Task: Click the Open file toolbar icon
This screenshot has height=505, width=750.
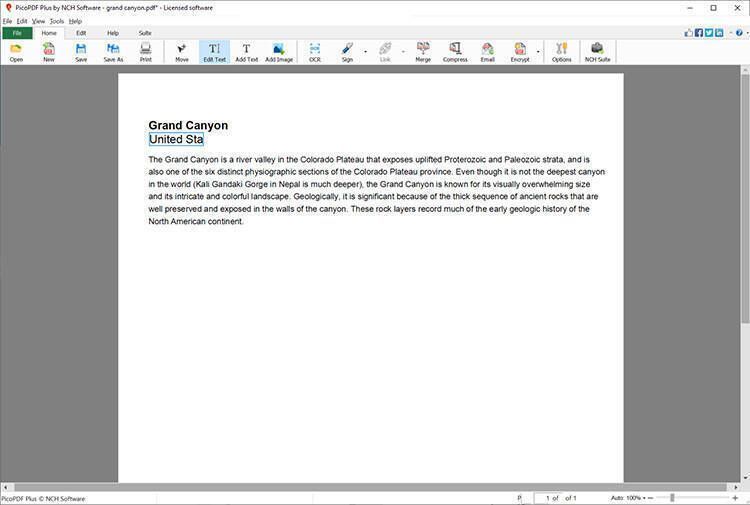Action: [x=16, y=52]
